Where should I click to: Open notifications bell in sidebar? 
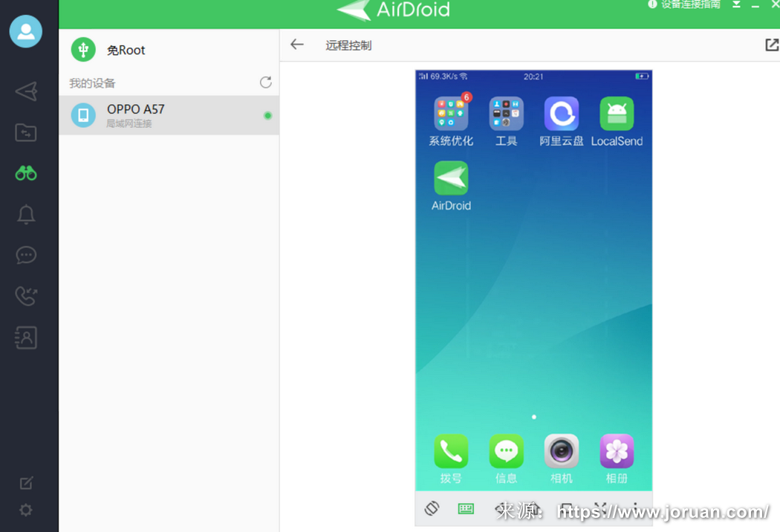pyautogui.click(x=26, y=215)
